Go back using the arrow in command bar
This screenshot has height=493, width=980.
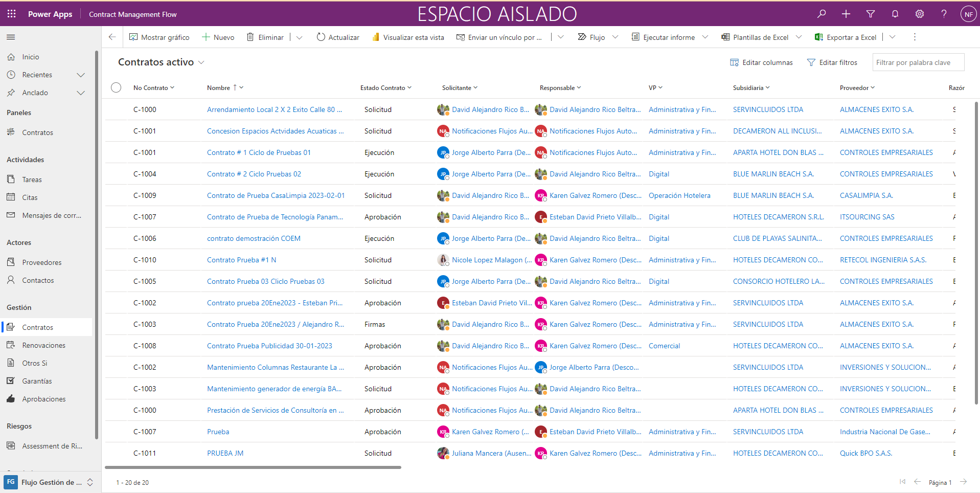(112, 37)
